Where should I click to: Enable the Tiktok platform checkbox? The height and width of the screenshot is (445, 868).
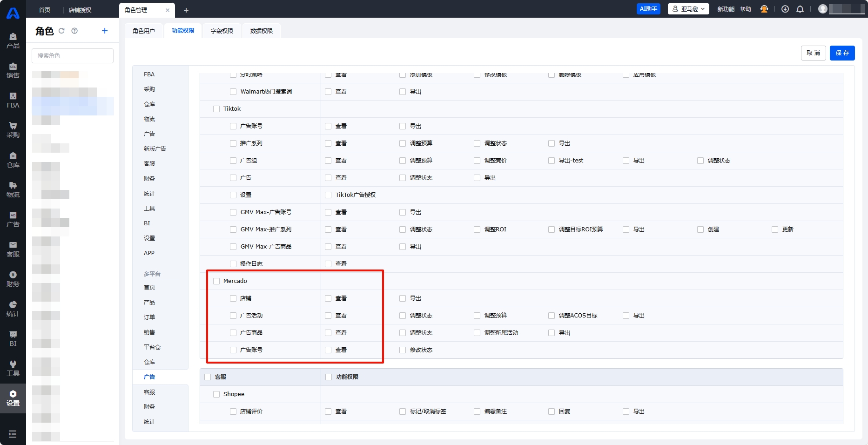pos(216,109)
